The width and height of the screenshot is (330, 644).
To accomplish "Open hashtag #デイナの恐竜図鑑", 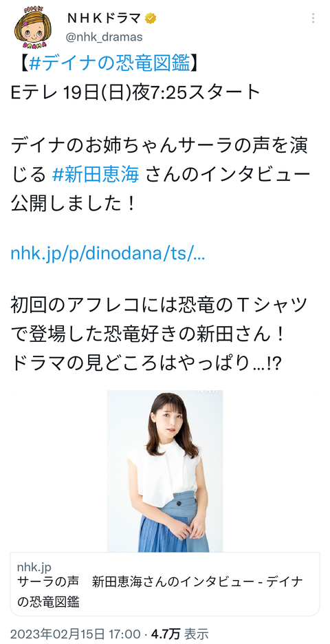I will pos(109,64).
